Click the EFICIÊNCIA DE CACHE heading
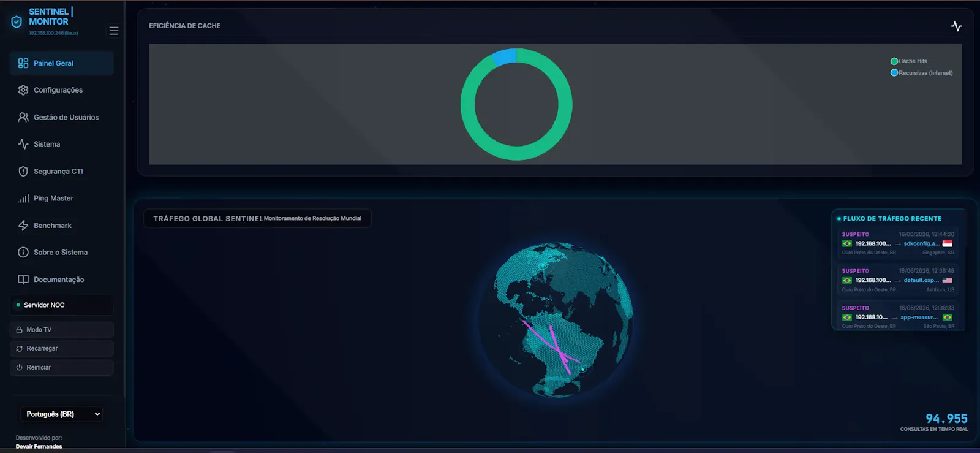980x453 pixels. [x=184, y=26]
